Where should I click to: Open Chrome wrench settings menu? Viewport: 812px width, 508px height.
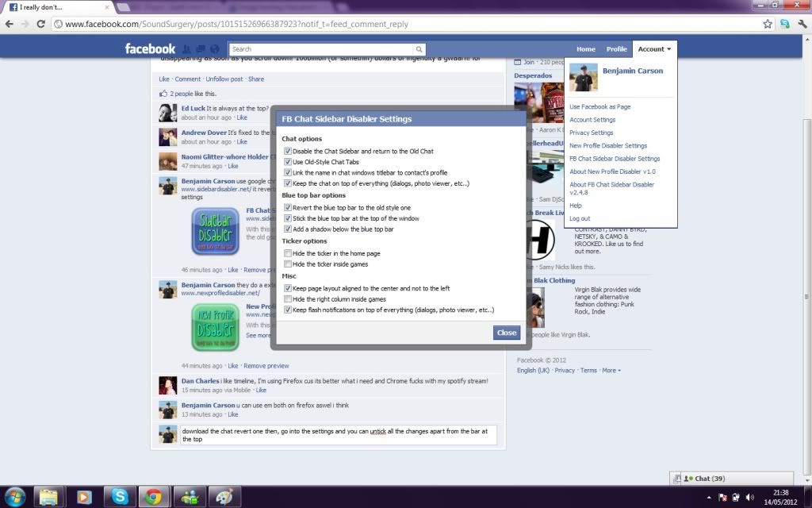801,24
